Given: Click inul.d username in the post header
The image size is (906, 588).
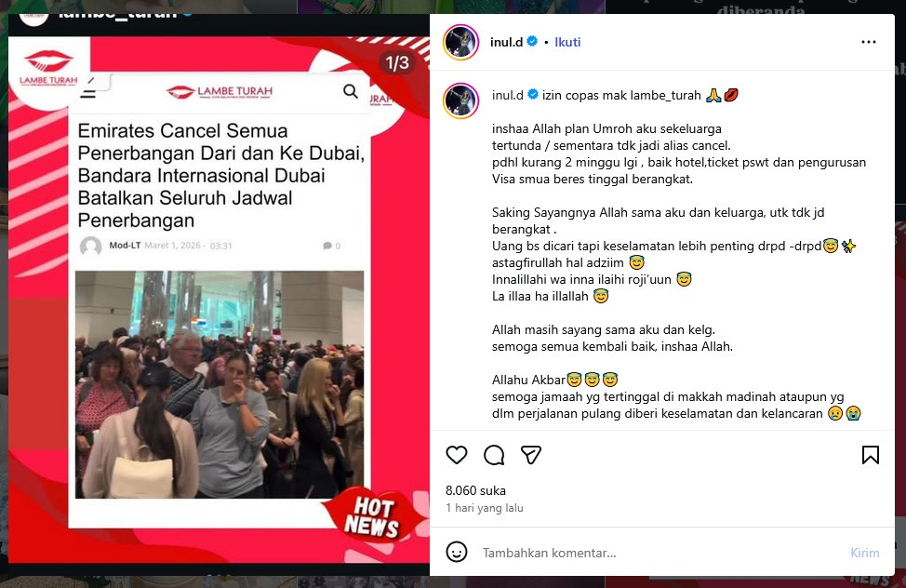Looking at the screenshot, I should (507, 42).
